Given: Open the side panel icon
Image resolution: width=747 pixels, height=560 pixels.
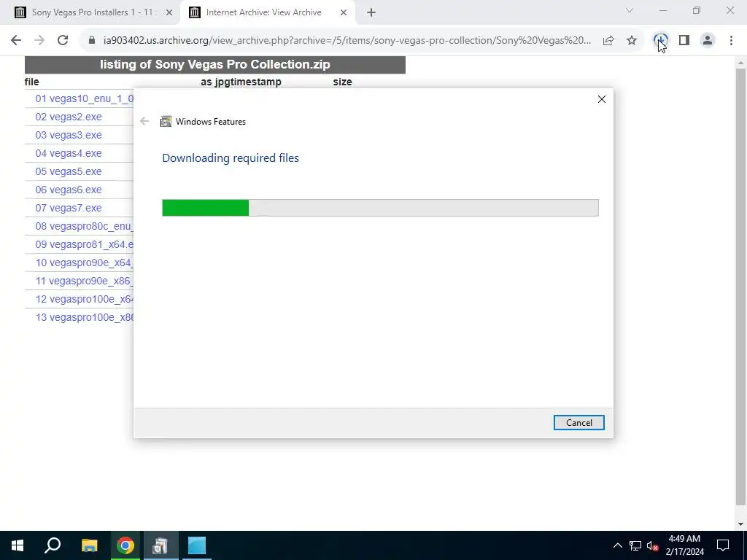Looking at the screenshot, I should [x=684, y=41].
